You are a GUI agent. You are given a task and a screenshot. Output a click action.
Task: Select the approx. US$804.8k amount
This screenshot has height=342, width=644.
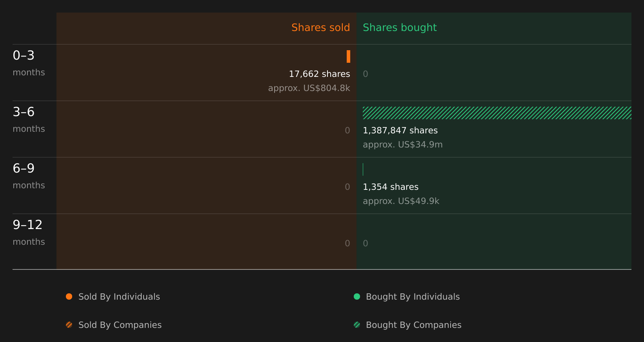[x=309, y=88]
